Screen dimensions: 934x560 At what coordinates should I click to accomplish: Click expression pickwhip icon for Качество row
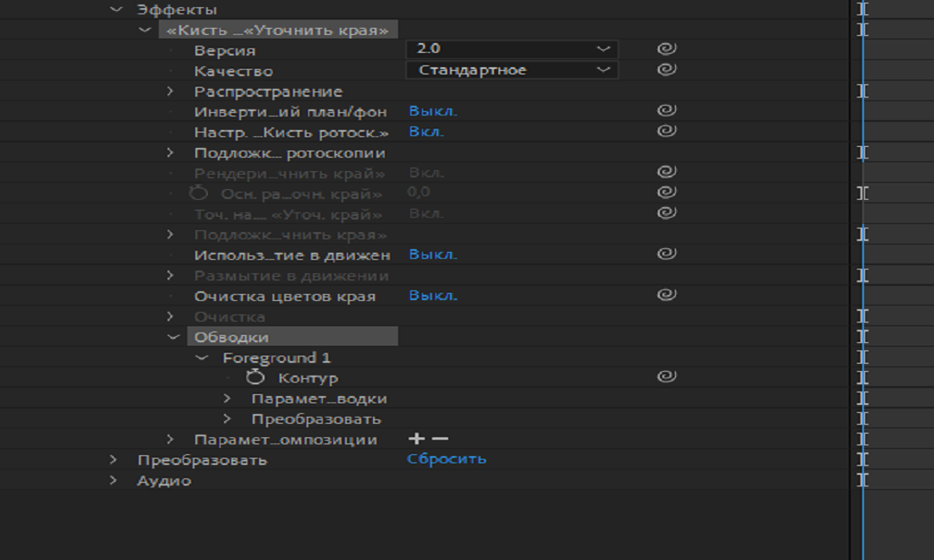tap(666, 70)
